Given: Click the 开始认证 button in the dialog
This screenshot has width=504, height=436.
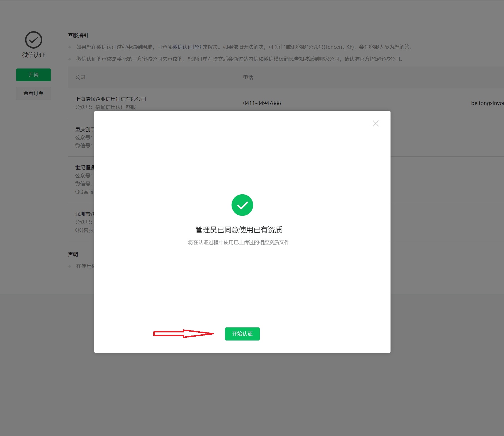Looking at the screenshot, I should [x=242, y=334].
